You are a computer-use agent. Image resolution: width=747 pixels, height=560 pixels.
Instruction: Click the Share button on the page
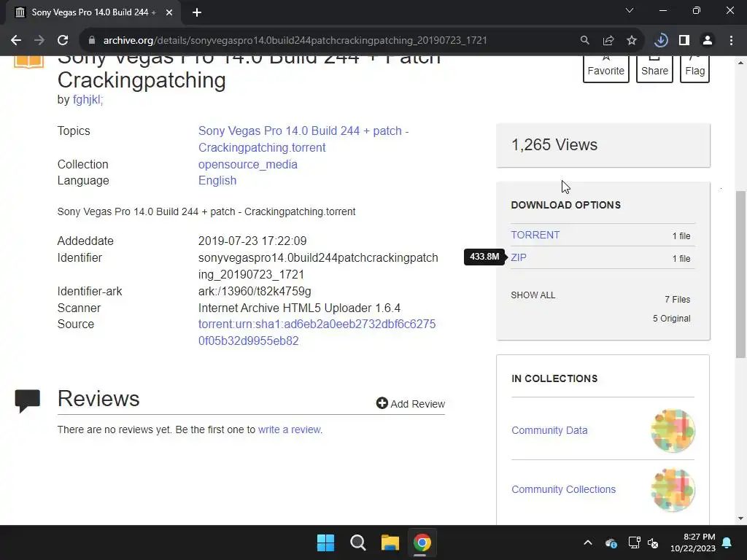(654, 69)
